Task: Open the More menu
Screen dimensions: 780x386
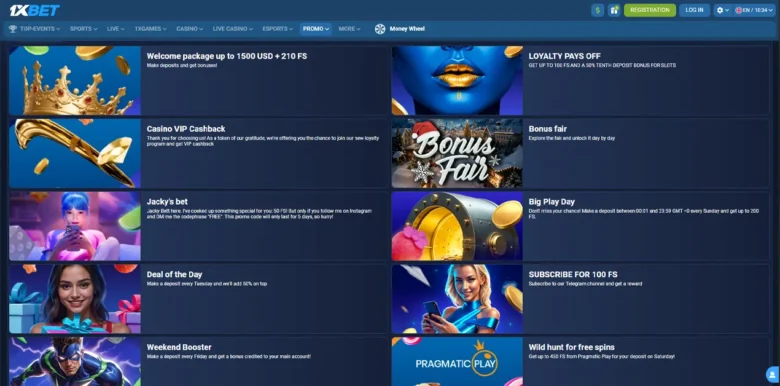Action: click(349, 29)
